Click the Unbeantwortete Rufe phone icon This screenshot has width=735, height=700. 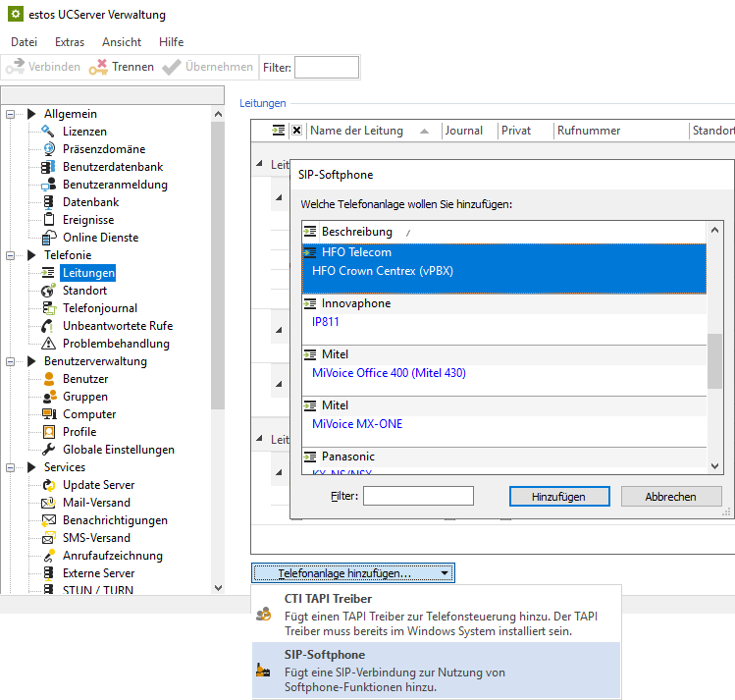tap(48, 326)
